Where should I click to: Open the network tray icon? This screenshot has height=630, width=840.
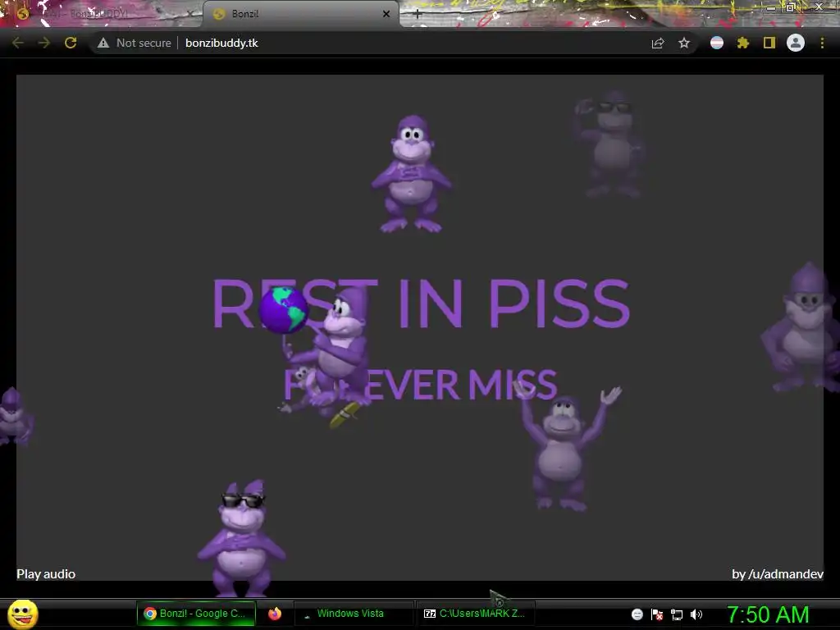(677, 614)
